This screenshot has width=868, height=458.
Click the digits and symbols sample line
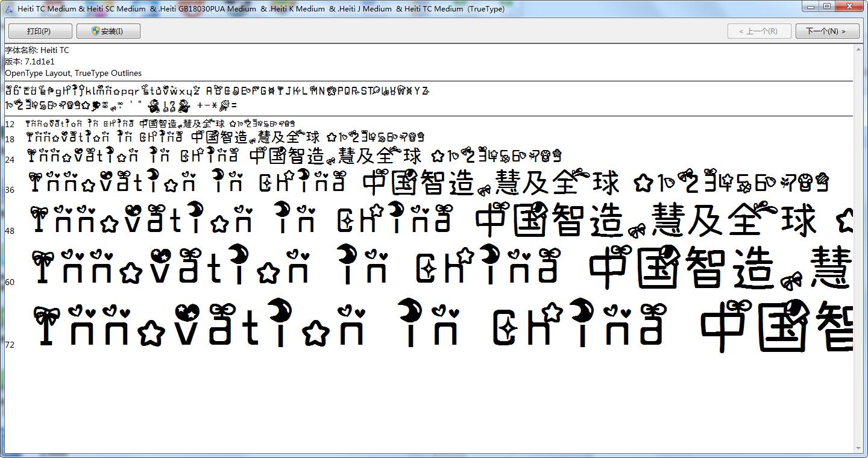[x=121, y=105]
